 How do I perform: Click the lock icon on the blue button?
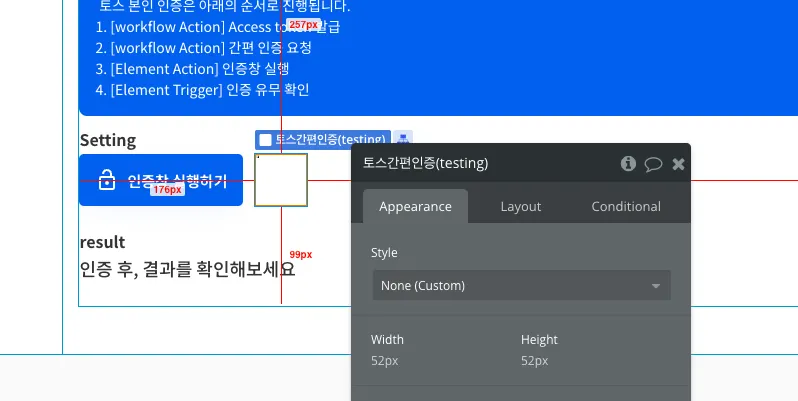coord(107,180)
